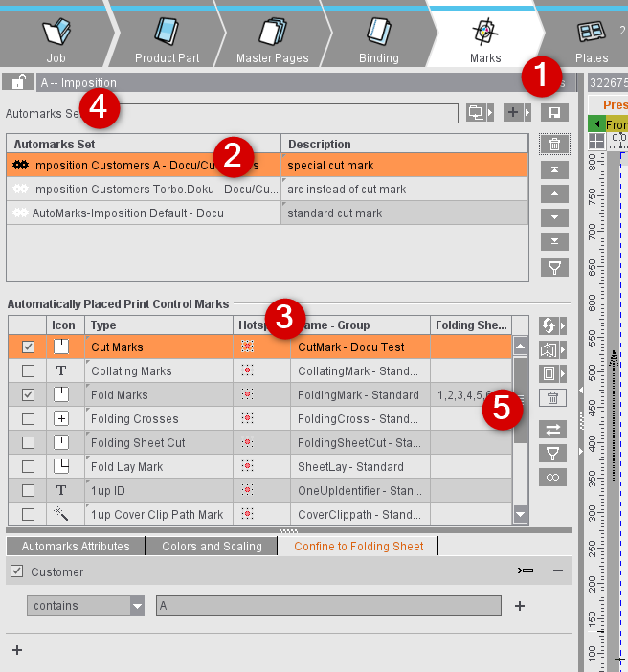Go to the Binding workflow step

pyautogui.click(x=378, y=41)
